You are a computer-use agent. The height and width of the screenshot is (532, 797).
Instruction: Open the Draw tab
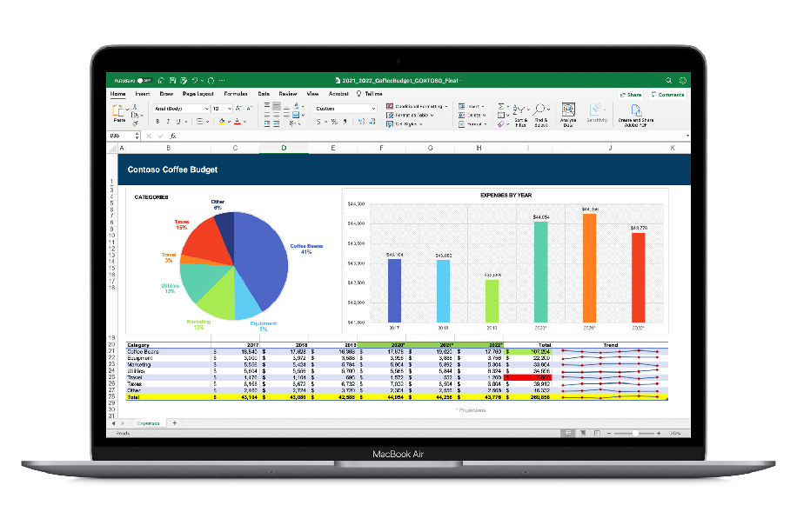(166, 94)
